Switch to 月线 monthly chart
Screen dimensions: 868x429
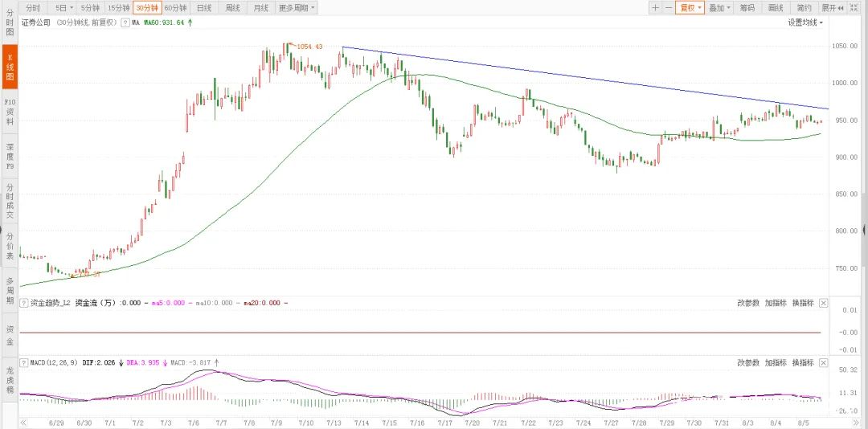(260, 8)
